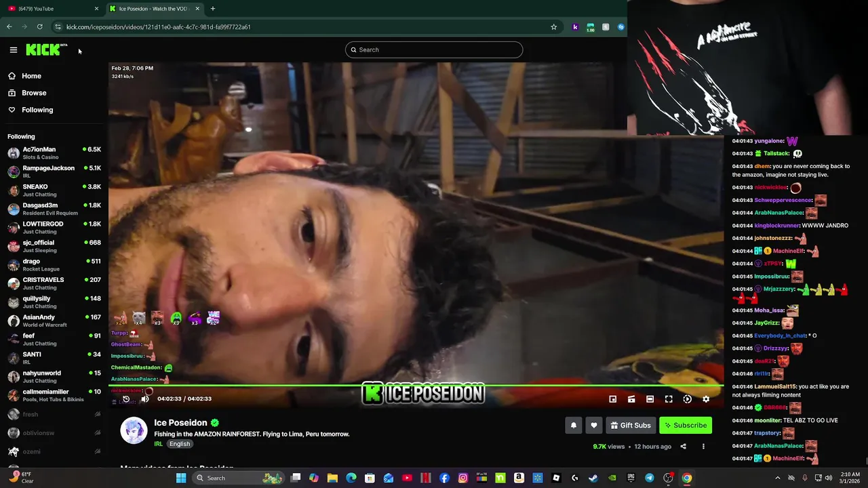Open RampageJackson channel in sidebar
This screenshot has width=868, height=488.
pos(54,171)
